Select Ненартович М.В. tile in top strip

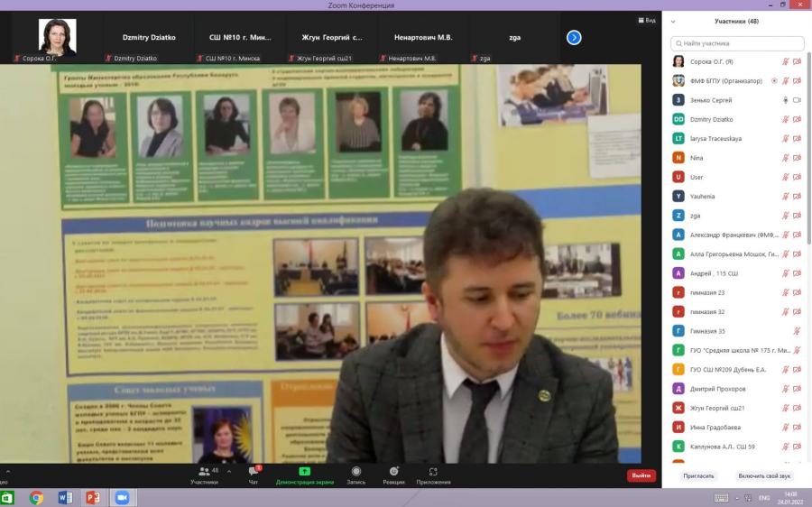tap(423, 37)
